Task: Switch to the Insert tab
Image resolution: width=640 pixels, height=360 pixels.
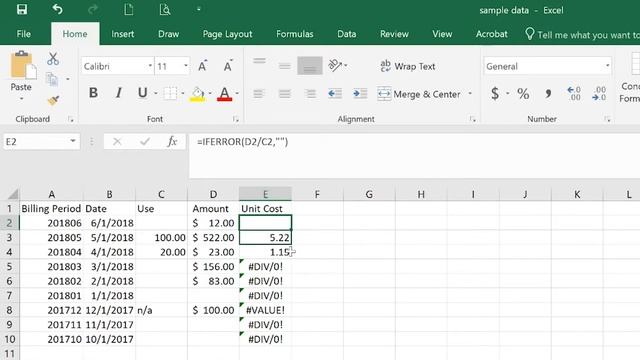Action: pos(122,34)
